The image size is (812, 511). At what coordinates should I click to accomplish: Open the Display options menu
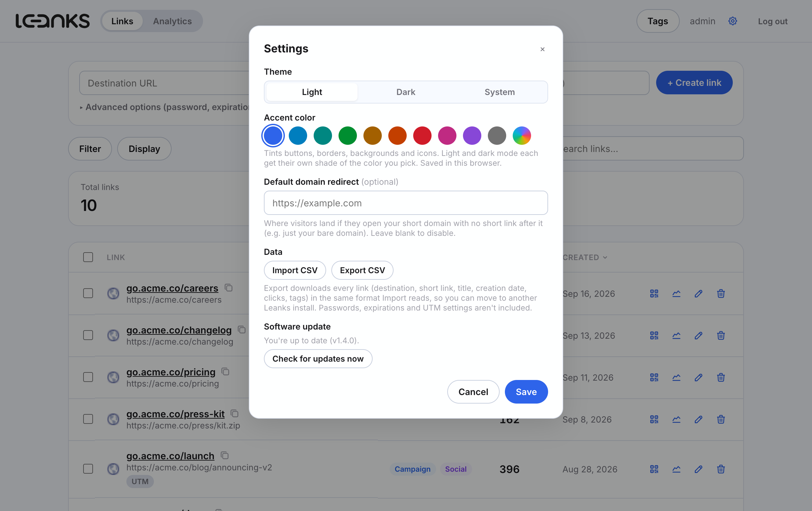click(144, 149)
